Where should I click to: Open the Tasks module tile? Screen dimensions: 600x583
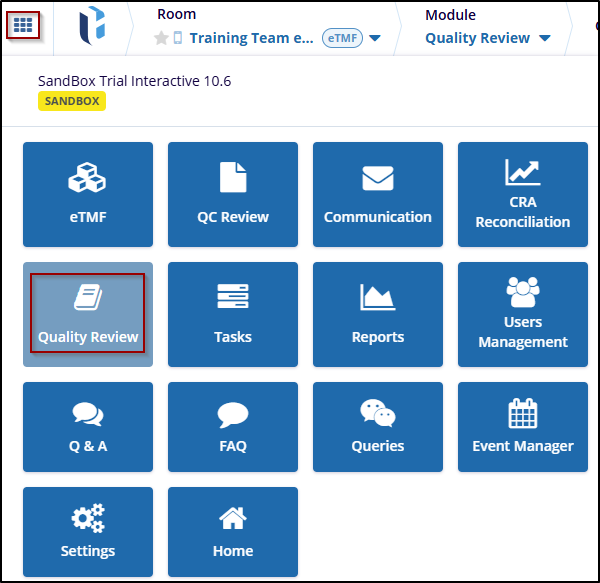(233, 314)
